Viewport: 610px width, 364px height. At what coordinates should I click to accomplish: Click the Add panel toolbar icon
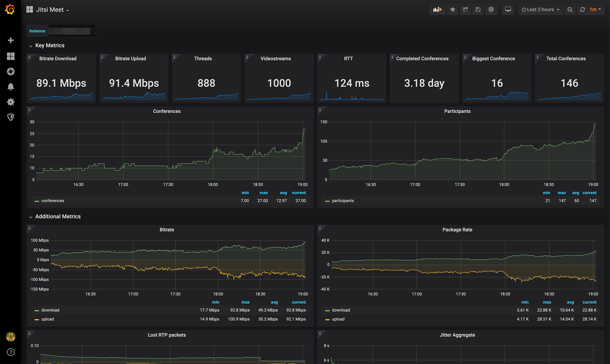tap(437, 10)
